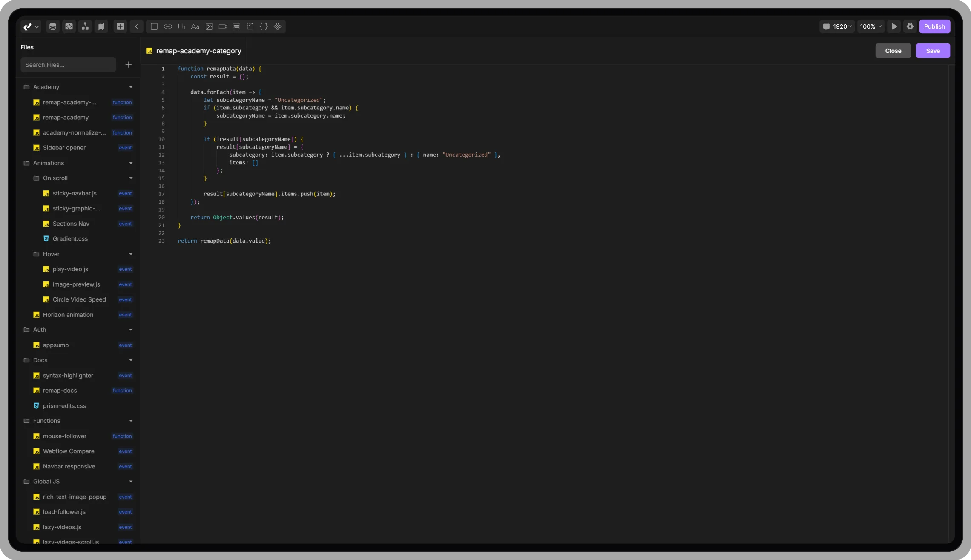This screenshot has height=560, width=971.
Task: Close the code editor
Action: coord(893,51)
